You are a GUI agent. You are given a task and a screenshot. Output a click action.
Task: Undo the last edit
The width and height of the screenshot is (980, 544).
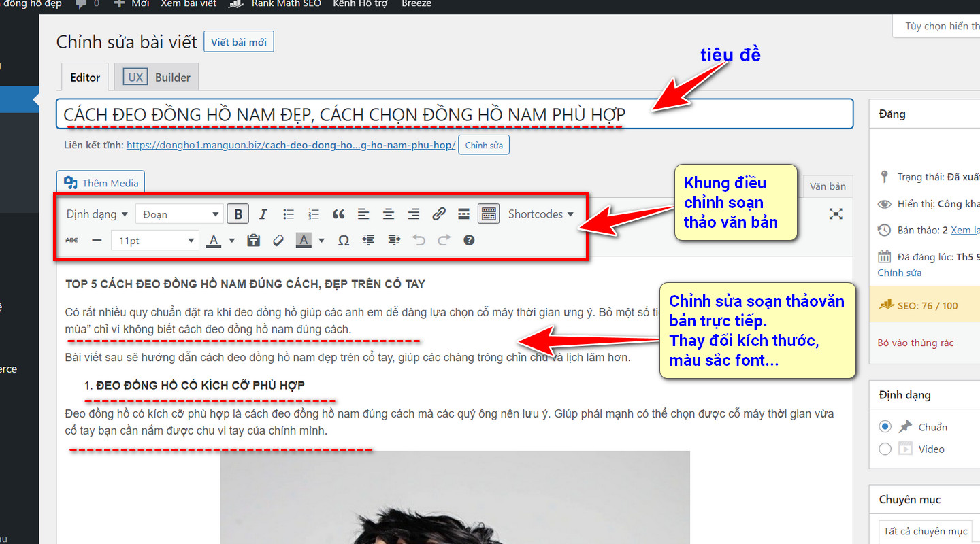pyautogui.click(x=419, y=240)
